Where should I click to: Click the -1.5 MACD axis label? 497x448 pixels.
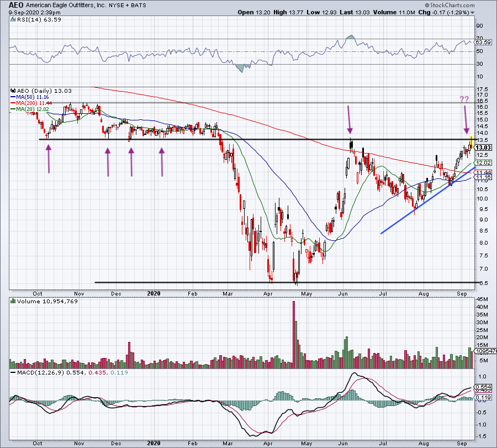pos(482,436)
